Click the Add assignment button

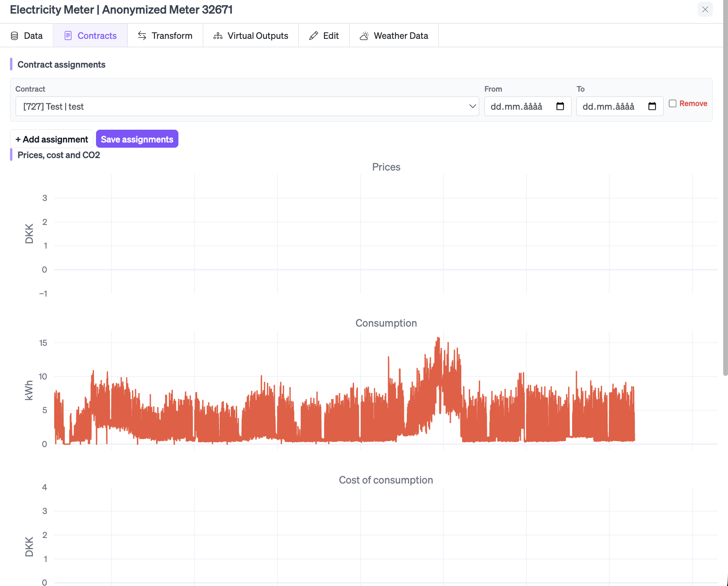[52, 139]
